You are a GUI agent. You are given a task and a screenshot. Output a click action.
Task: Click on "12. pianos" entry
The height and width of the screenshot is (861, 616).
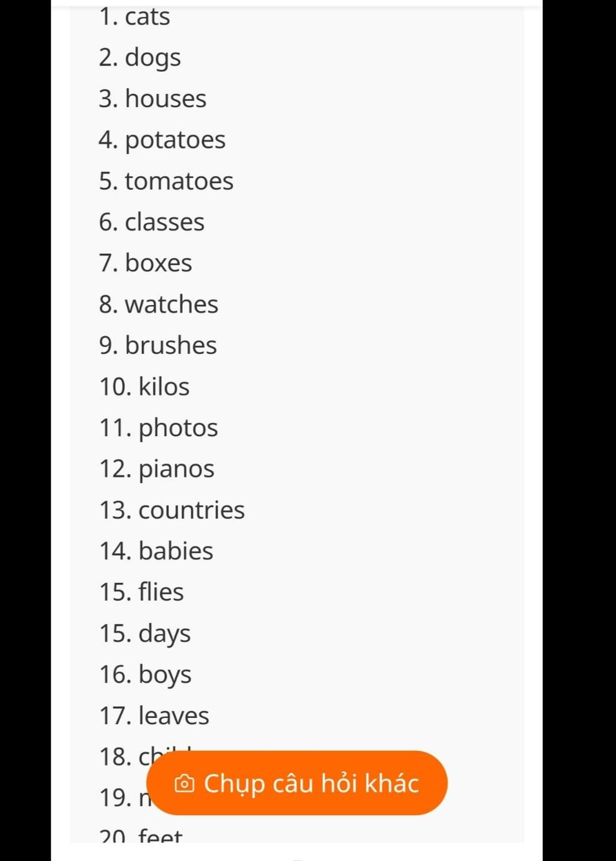[x=156, y=470]
